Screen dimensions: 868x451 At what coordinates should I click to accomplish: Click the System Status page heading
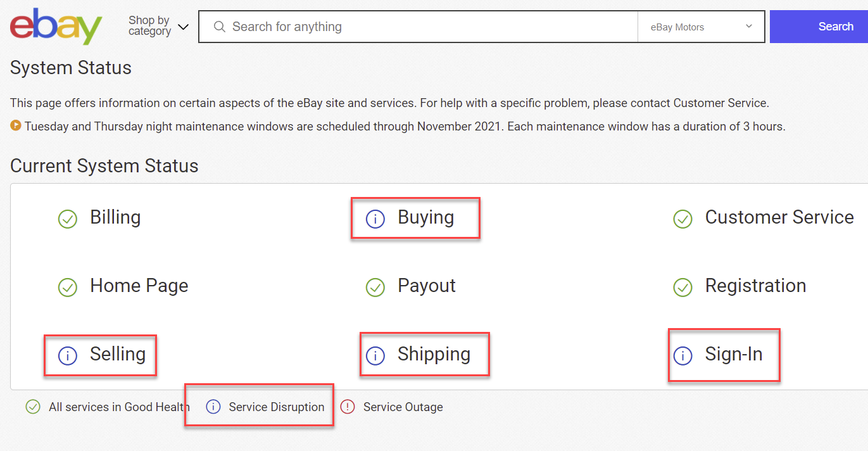point(71,68)
